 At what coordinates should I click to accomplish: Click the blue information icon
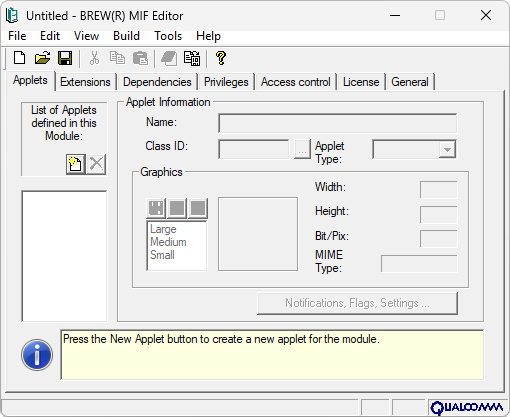click(37, 355)
